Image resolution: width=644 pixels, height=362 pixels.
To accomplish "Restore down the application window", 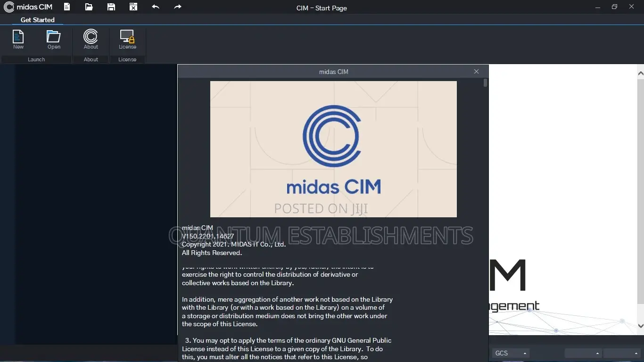I will (x=614, y=7).
